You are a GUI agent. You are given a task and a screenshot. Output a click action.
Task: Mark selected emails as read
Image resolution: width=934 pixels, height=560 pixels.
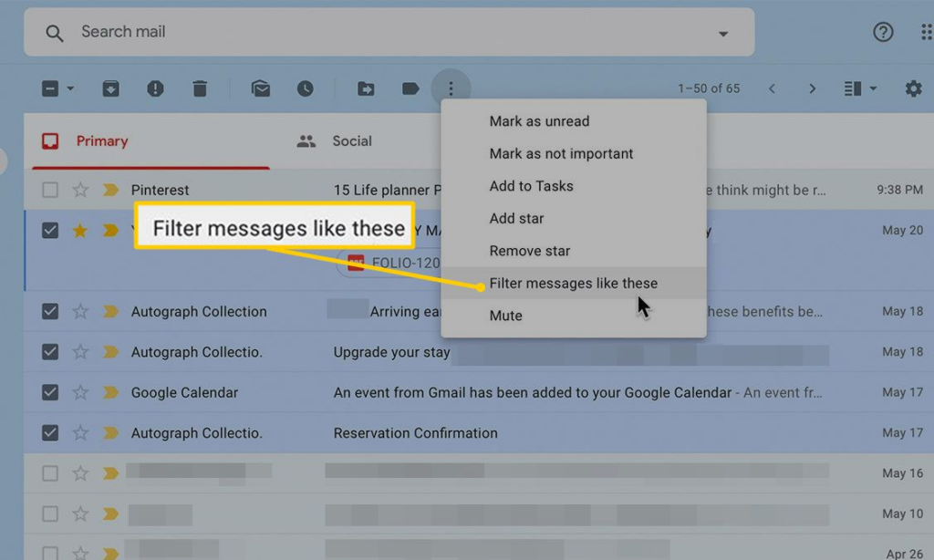260,88
